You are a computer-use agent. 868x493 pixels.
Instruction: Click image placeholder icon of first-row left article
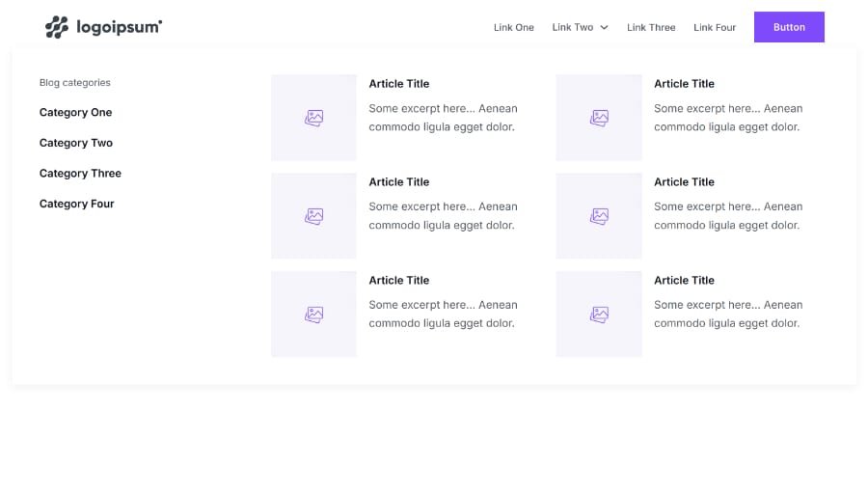tap(313, 118)
